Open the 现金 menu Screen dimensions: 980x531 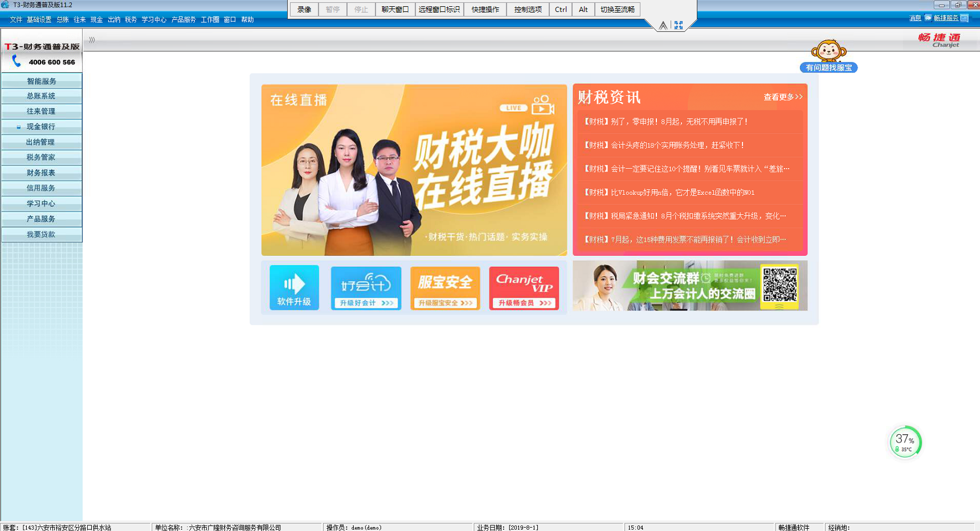(x=97, y=19)
